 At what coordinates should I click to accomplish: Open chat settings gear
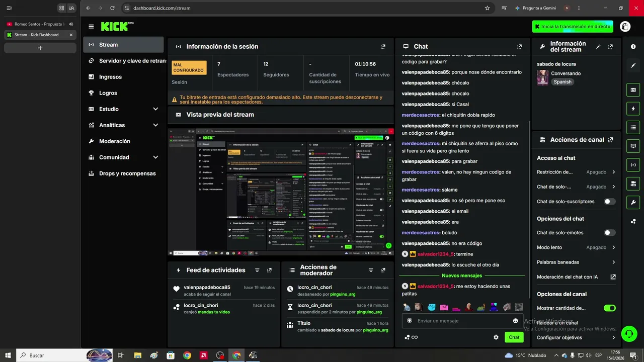(496, 337)
